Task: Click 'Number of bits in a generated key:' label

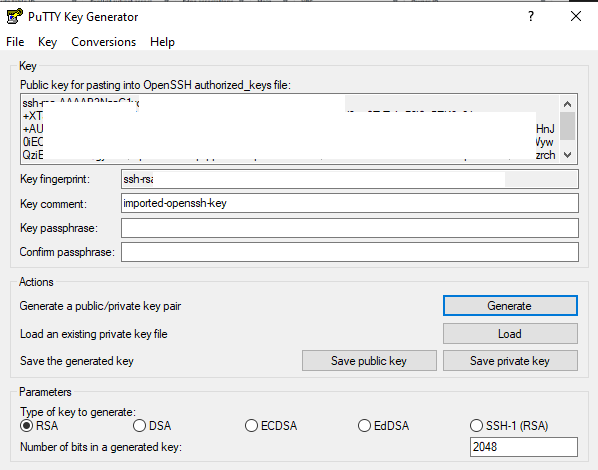Action: (x=101, y=447)
